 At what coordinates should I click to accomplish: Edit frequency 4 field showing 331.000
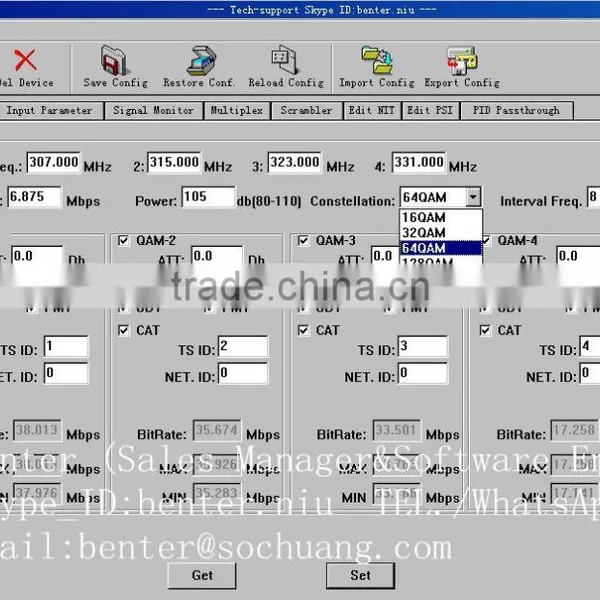[x=419, y=162]
